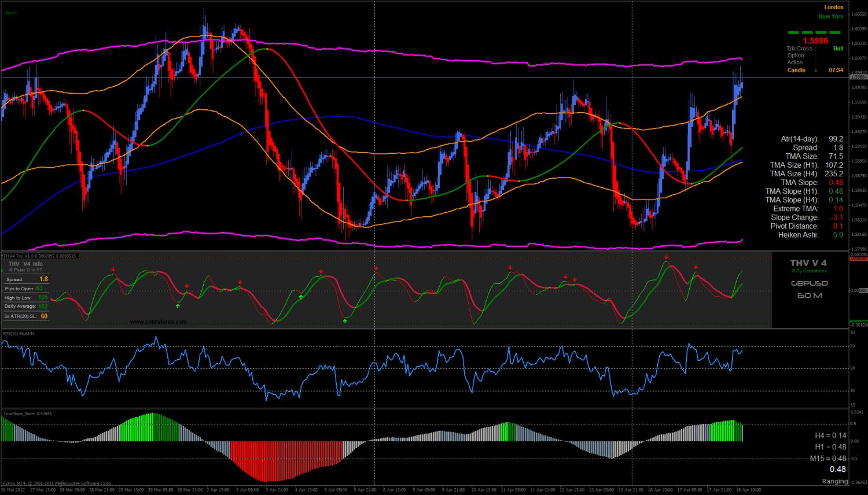
Task: Click the 1.60550 price axis label
Action: click(858, 14)
